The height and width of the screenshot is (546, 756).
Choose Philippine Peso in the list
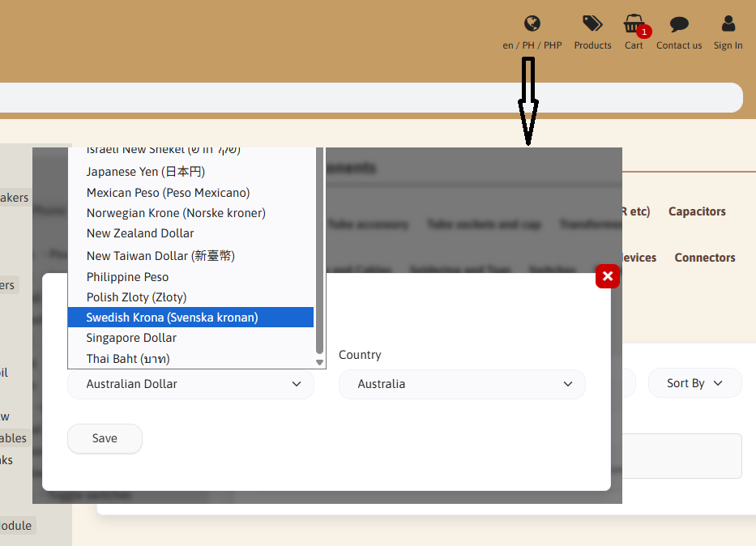pos(127,277)
